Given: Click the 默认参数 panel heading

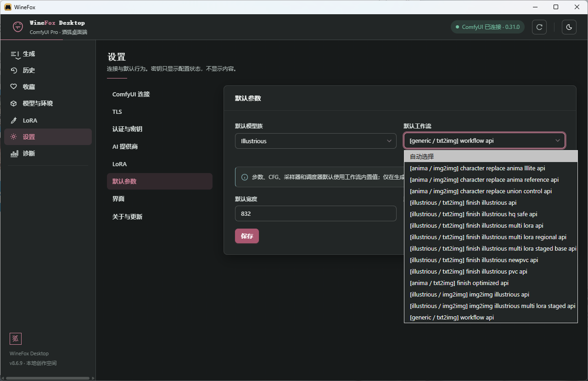Looking at the screenshot, I should coord(248,98).
